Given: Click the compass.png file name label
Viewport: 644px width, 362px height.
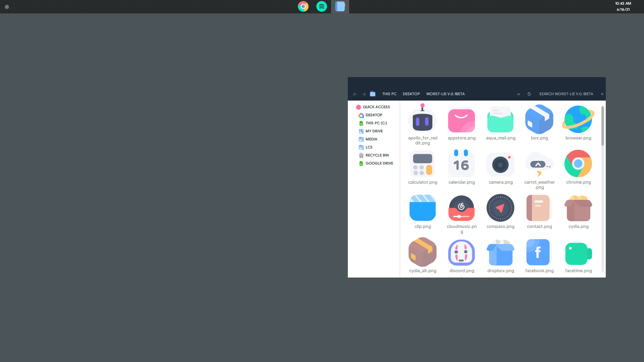Looking at the screenshot, I should tap(500, 227).
